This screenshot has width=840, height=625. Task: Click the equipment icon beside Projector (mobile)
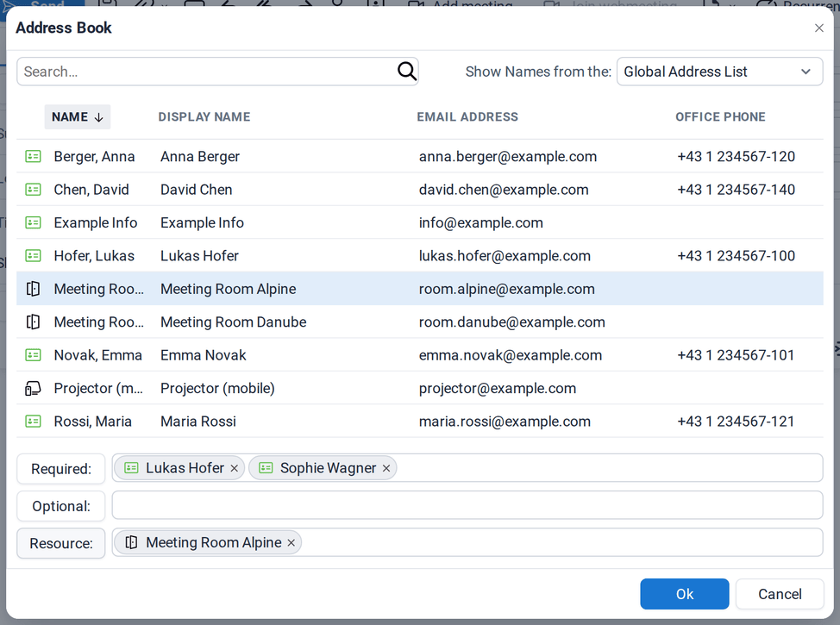click(34, 388)
